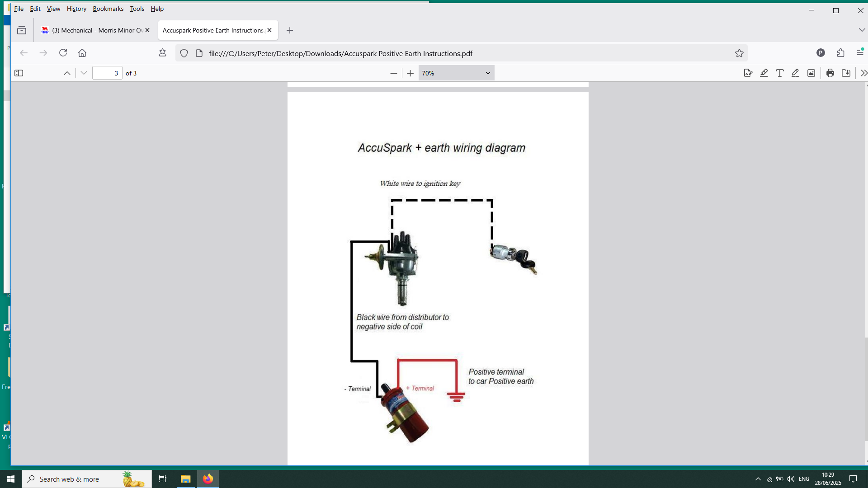Open File Explorer from the taskbar
Screen dimensions: 868x488
pos(185,479)
